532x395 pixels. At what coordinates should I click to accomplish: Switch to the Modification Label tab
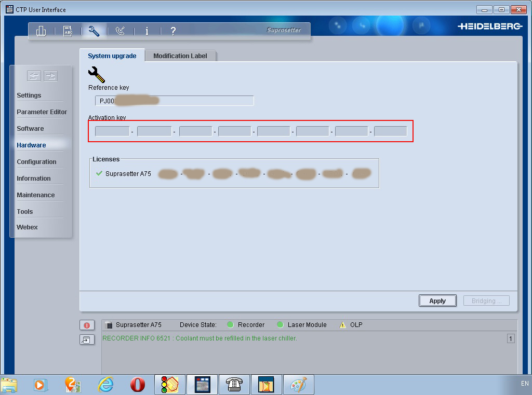tap(180, 56)
